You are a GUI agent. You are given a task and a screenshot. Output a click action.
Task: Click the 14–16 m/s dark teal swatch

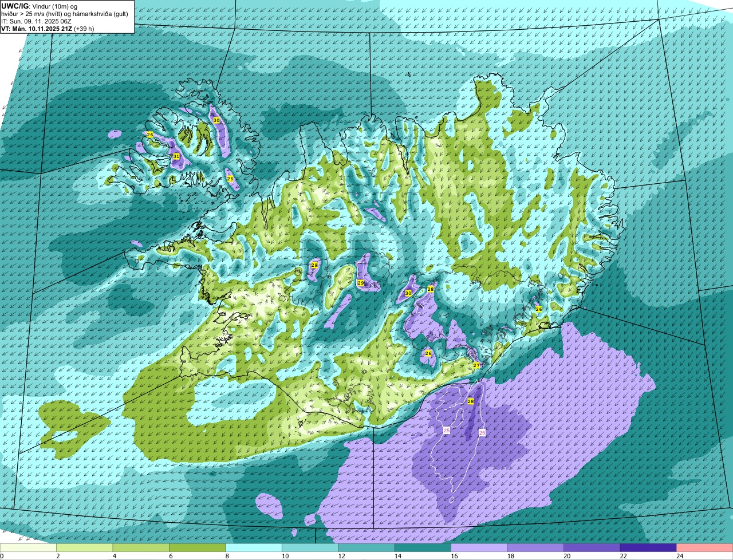click(x=424, y=548)
